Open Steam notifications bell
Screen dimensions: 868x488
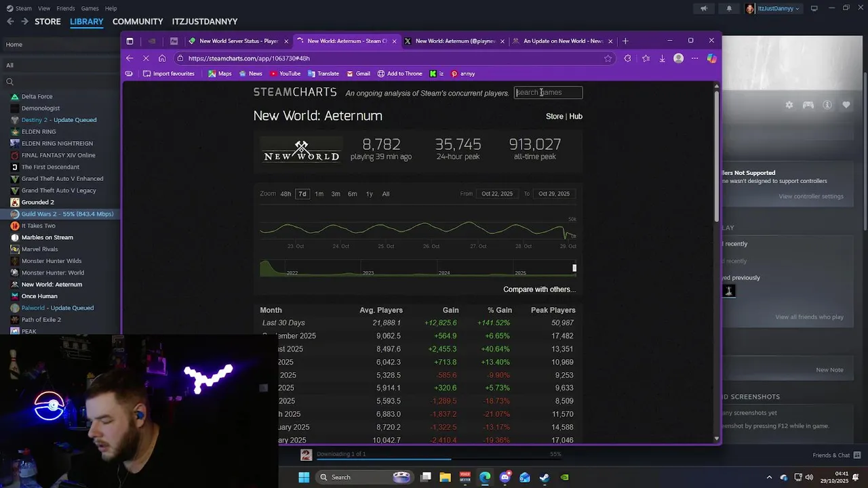point(729,8)
